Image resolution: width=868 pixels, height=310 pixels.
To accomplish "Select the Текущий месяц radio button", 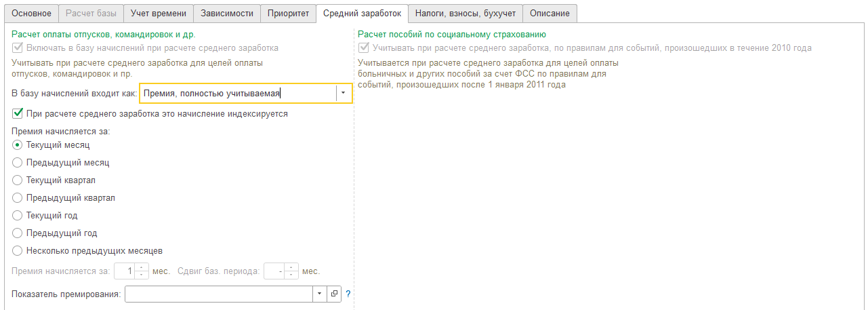I will [18, 144].
